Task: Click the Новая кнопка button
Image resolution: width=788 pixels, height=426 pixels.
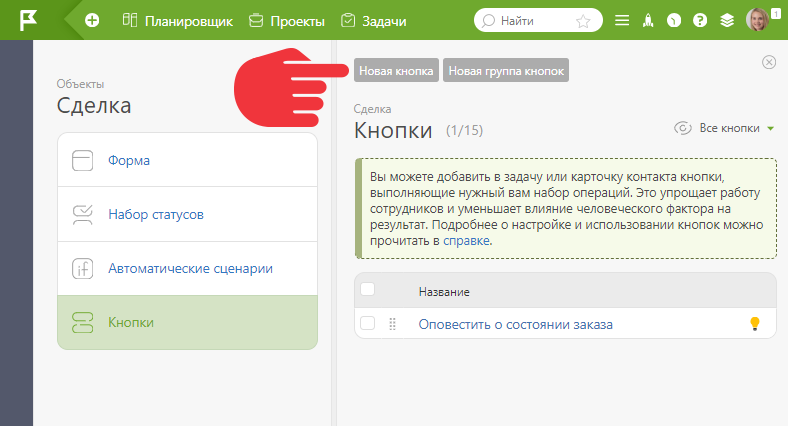Action: (x=396, y=70)
